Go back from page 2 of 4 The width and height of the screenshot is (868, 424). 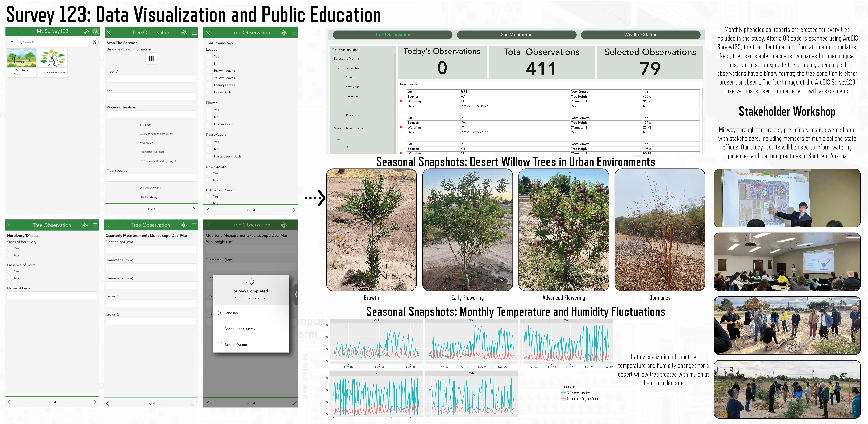[208, 210]
